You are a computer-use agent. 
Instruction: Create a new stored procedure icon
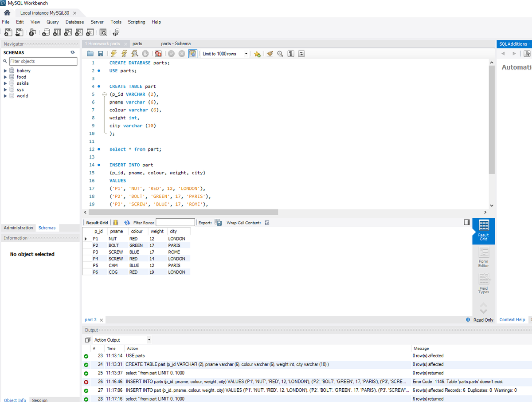coord(79,32)
